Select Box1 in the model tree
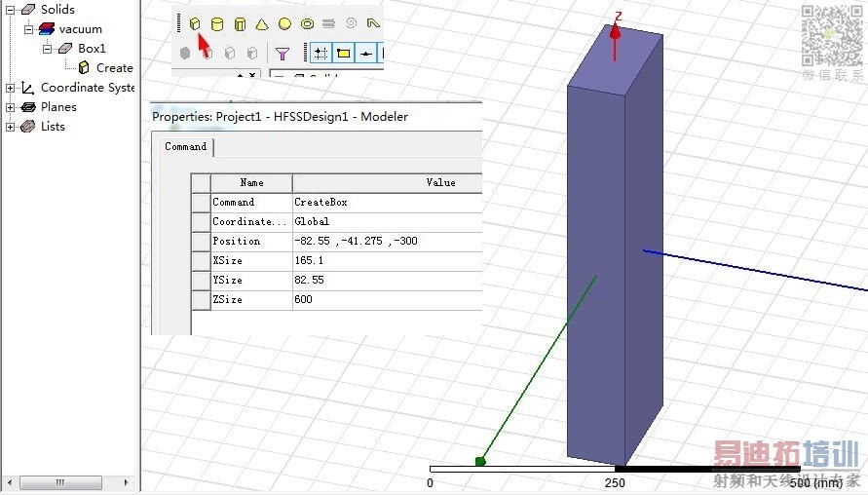The image size is (868, 495). click(x=92, y=49)
